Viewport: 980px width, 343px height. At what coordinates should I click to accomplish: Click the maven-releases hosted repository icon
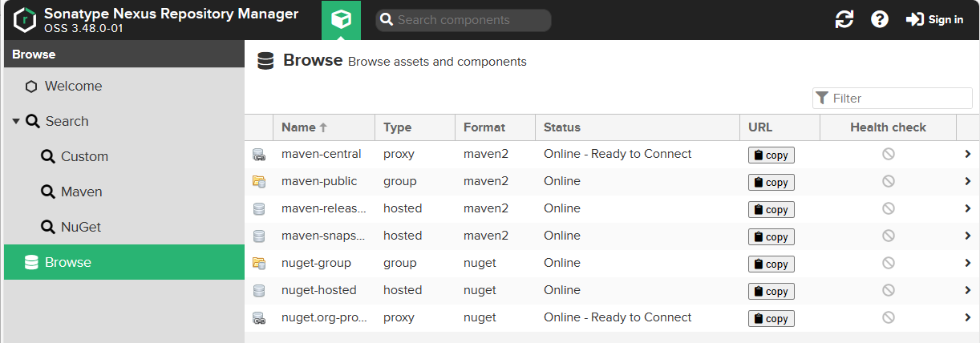pyautogui.click(x=258, y=208)
